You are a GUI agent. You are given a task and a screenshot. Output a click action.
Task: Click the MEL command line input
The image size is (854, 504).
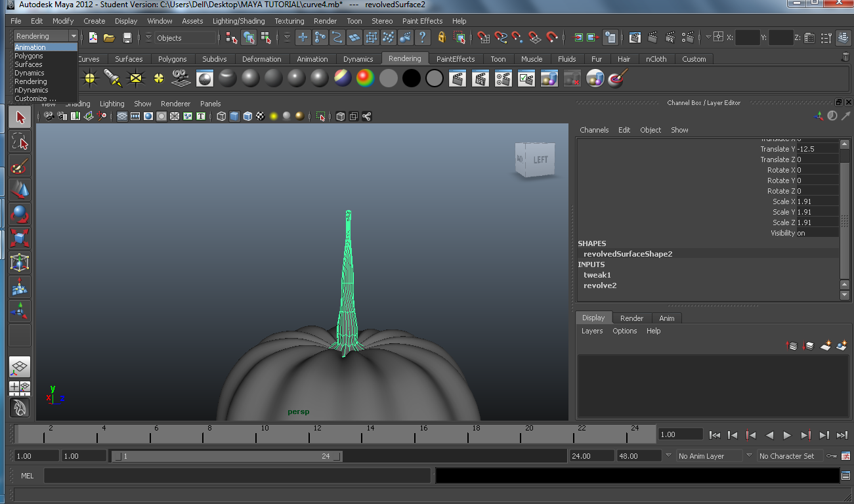click(x=237, y=476)
